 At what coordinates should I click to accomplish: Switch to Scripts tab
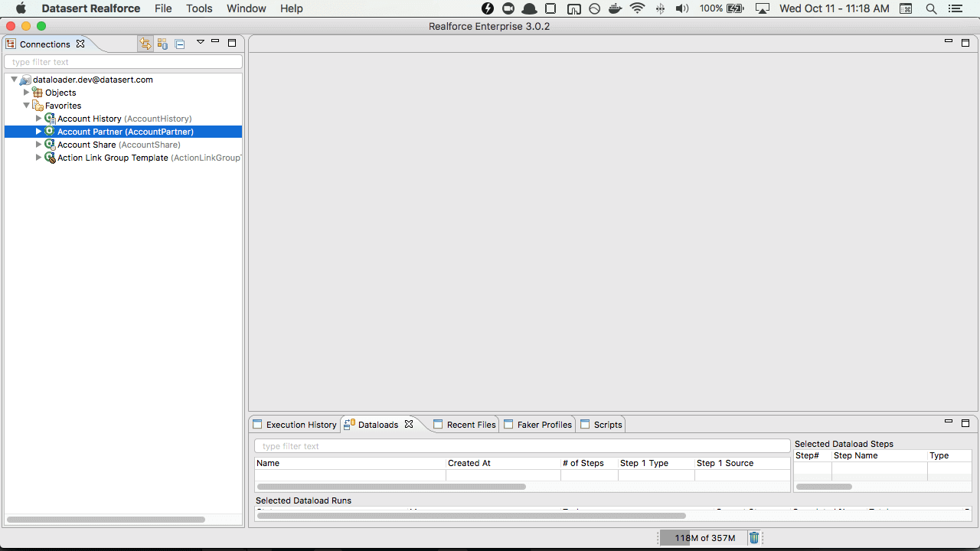point(602,425)
